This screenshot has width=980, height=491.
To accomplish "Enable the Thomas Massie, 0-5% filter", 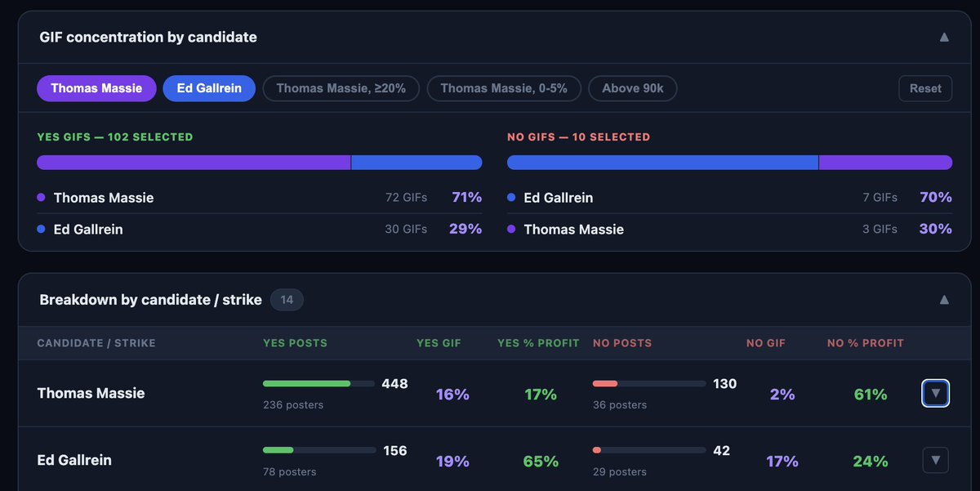I will coord(504,88).
